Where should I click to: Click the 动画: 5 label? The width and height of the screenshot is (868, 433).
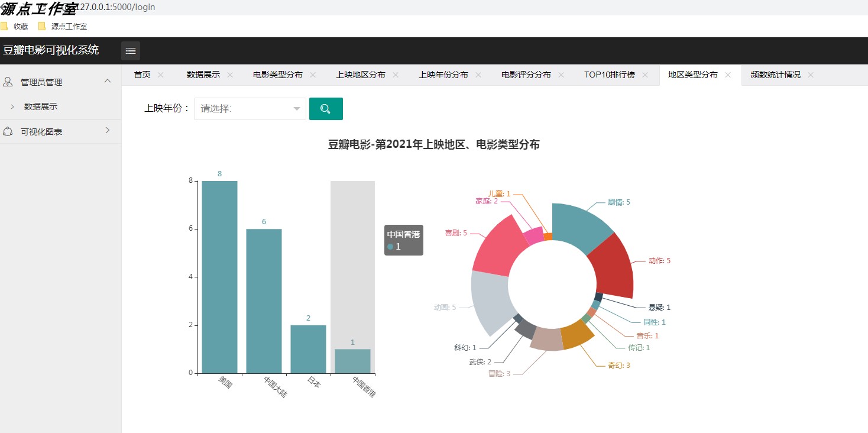445,308
